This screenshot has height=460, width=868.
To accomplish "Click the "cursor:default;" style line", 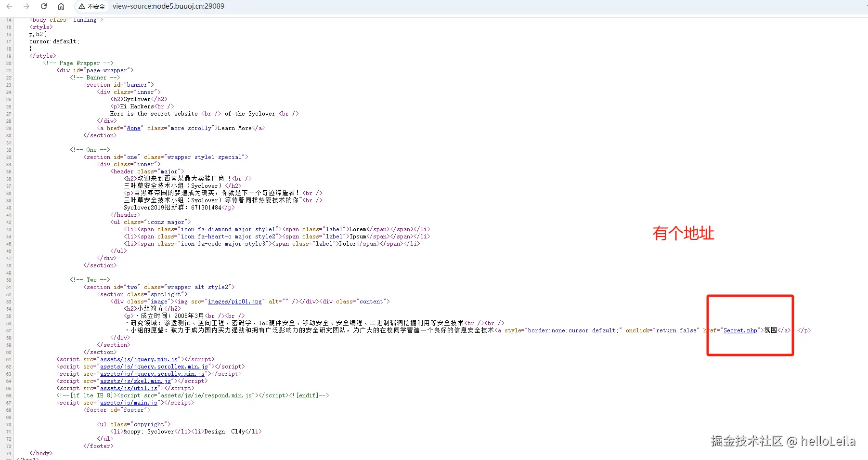I will point(54,41).
